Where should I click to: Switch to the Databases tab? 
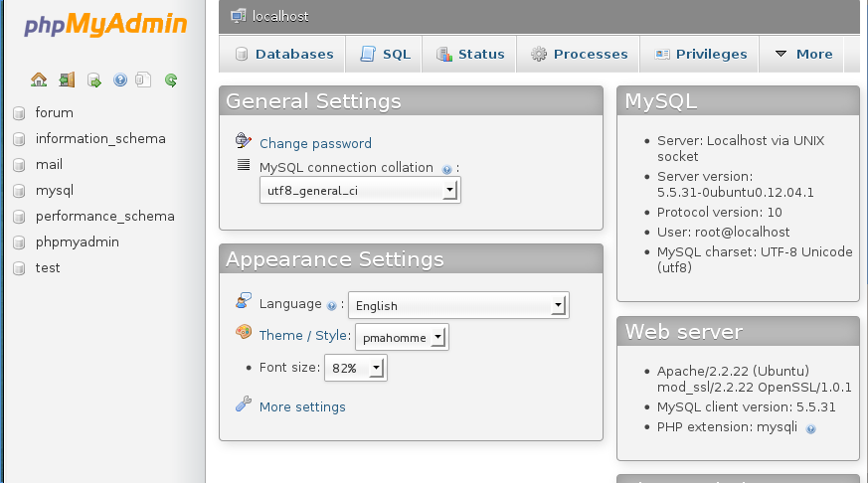[282, 55]
